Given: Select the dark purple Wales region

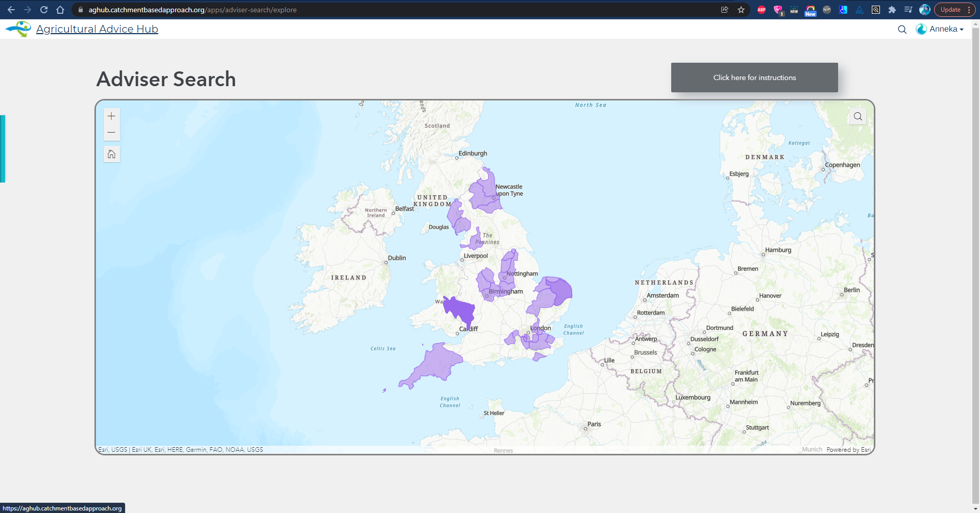Looking at the screenshot, I should 460,311.
